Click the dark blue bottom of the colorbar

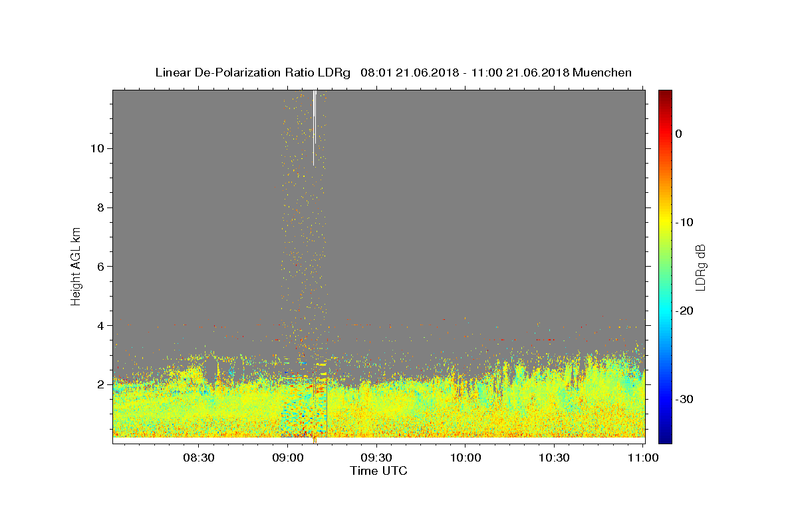(665, 438)
